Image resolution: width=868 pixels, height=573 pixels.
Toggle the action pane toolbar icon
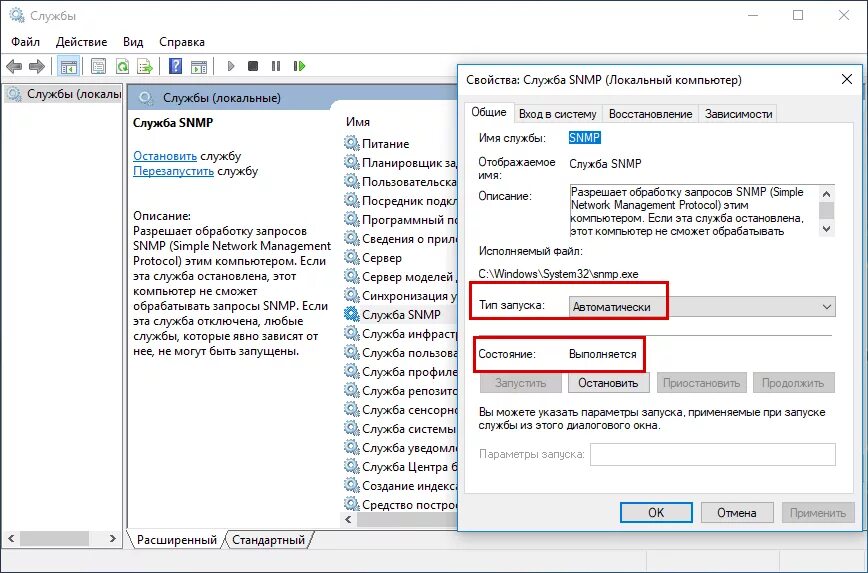click(x=199, y=66)
